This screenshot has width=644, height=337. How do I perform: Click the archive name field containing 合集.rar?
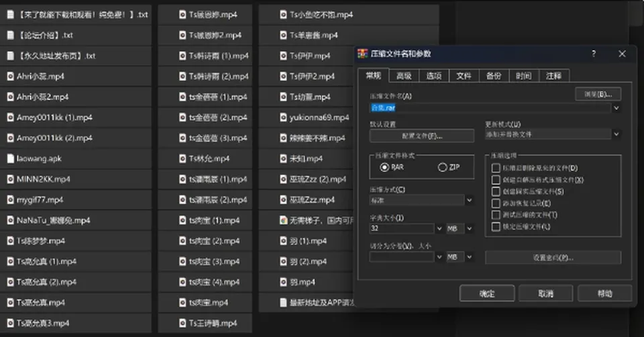tap(490, 108)
